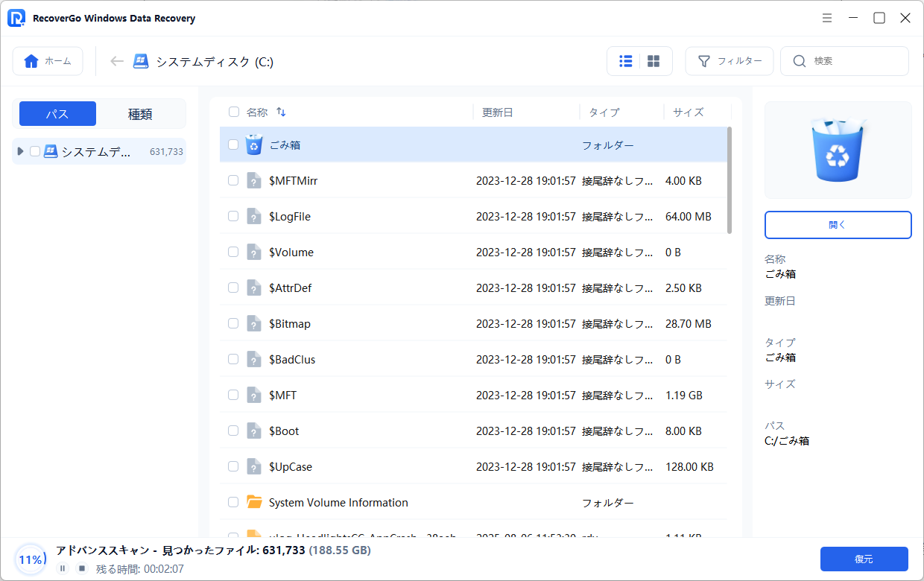924x581 pixels.
Task: Click the name column sort icon
Action: 281,112
